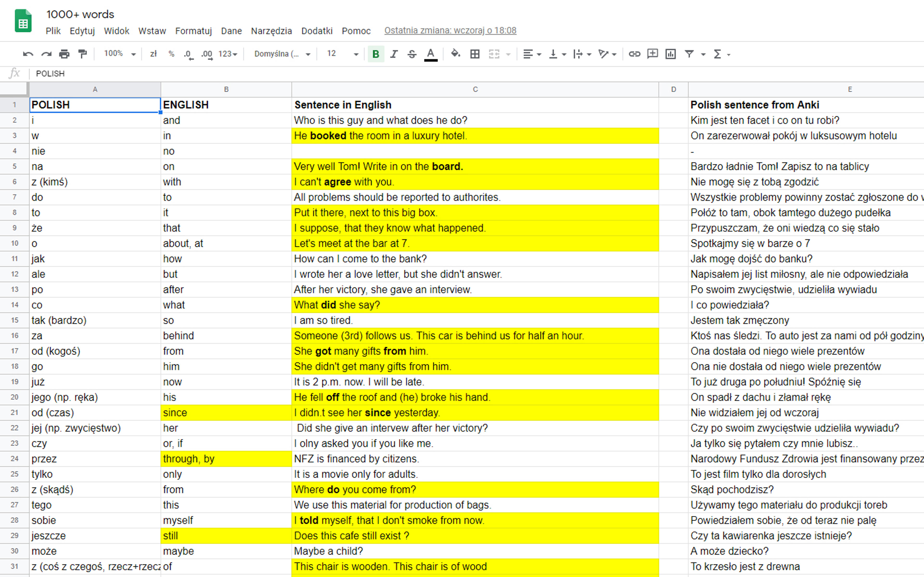Viewport: 924px width, 577px height.
Task: Open the 100% zoom dropdown
Action: point(120,54)
